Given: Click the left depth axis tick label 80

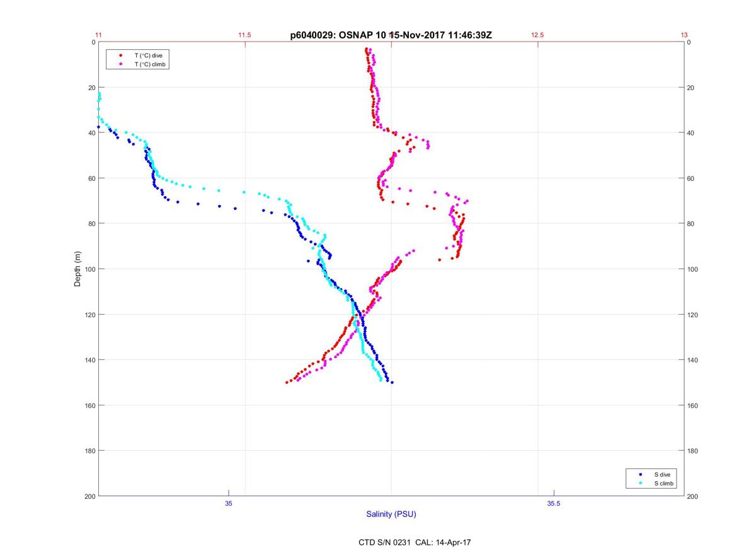Looking at the screenshot, I should pyautogui.click(x=91, y=224).
